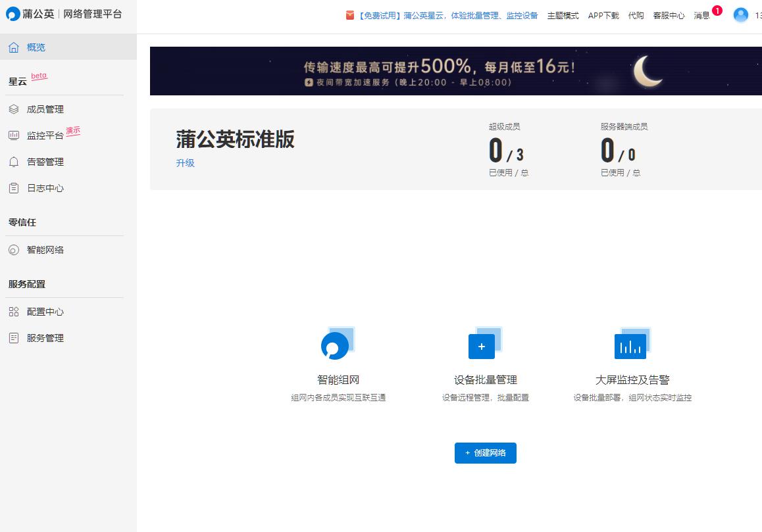Click the 升级 upgrade link
Screen dimensions: 762x532
click(x=185, y=163)
